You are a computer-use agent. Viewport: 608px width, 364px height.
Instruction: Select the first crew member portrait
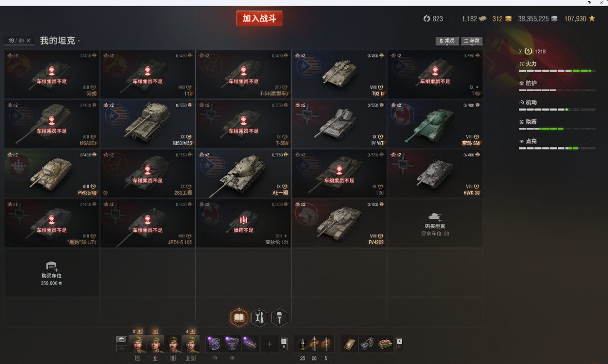tap(137, 344)
